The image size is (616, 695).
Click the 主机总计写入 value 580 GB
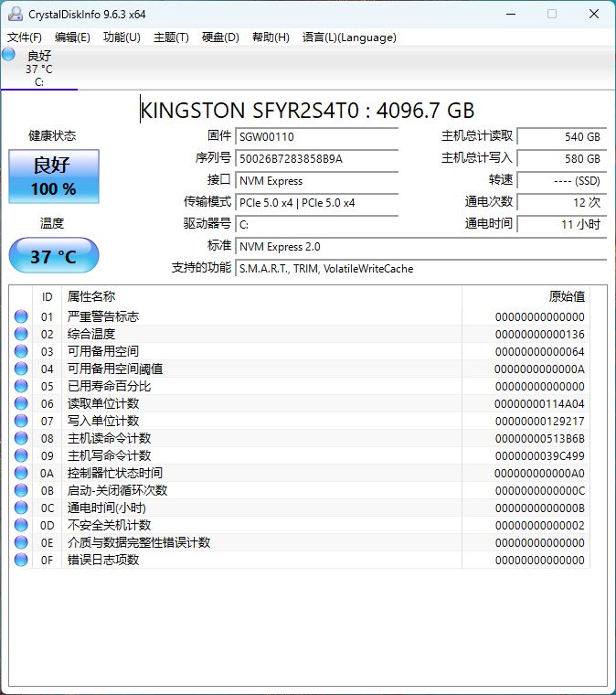(x=561, y=159)
